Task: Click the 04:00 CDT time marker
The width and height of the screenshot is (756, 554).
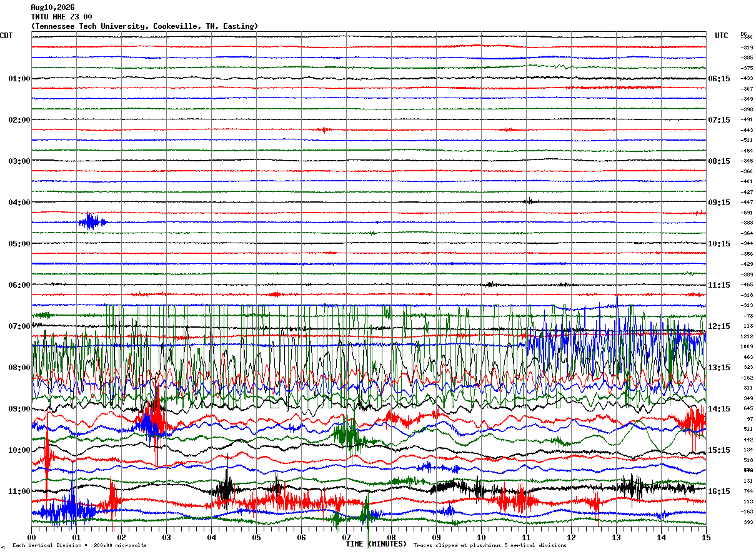Action: 19,203
